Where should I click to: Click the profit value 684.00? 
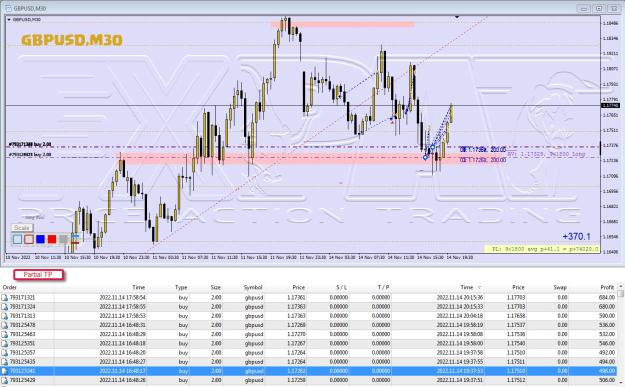[x=607, y=297]
